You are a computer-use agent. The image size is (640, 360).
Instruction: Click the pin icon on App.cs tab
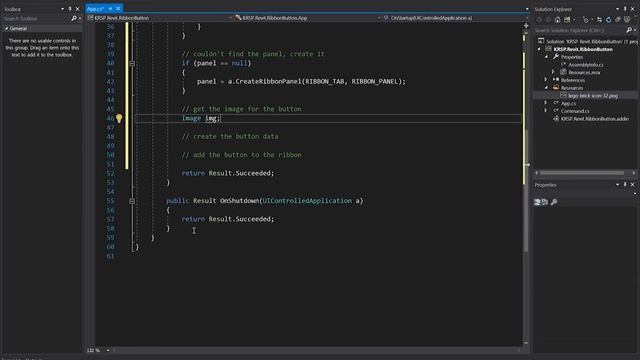111,9
